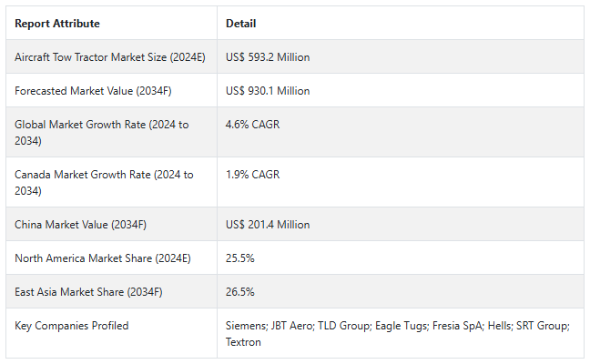This screenshot has height=364, width=590.
Task: Click the Report Attribute column header
Action: pos(57,24)
